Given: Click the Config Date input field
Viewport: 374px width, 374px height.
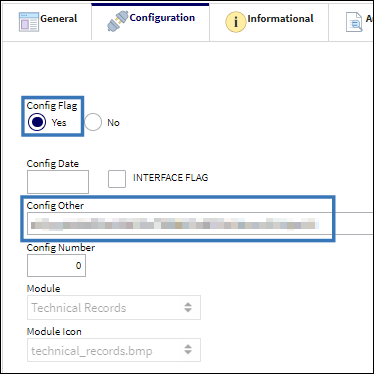Looking at the screenshot, I should (58, 182).
